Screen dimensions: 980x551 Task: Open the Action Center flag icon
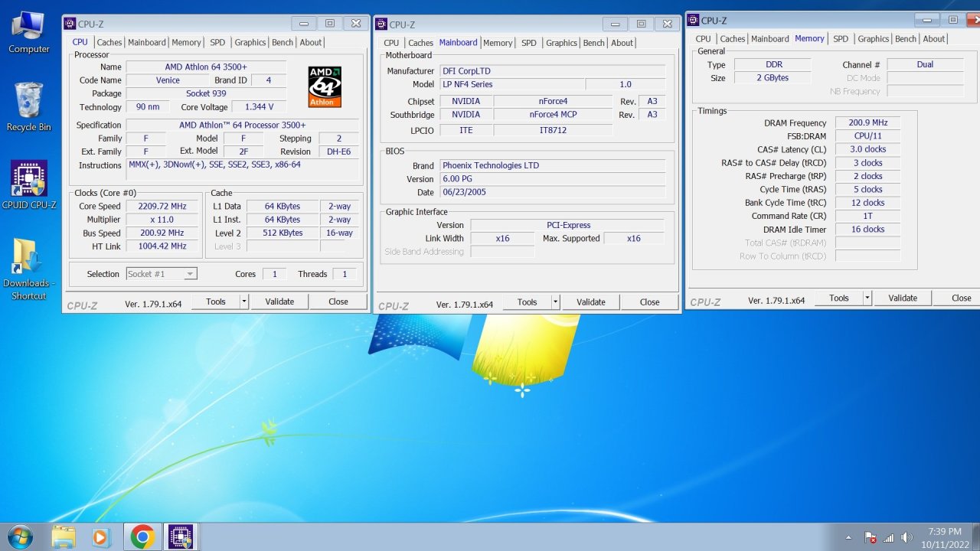[x=870, y=537]
